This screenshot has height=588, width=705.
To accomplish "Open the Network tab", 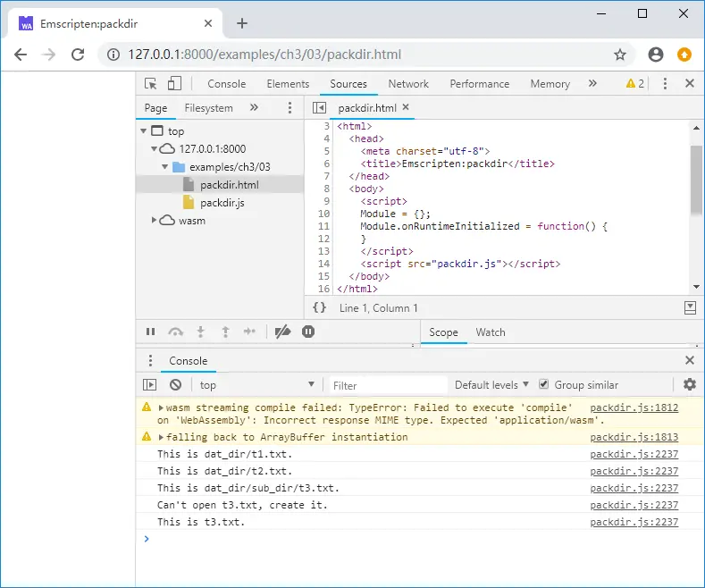I will tap(408, 84).
